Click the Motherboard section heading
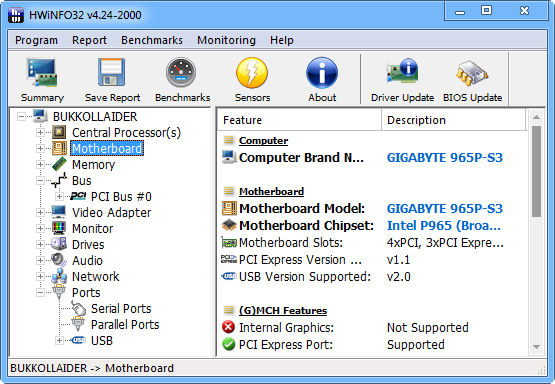 pyautogui.click(x=271, y=191)
